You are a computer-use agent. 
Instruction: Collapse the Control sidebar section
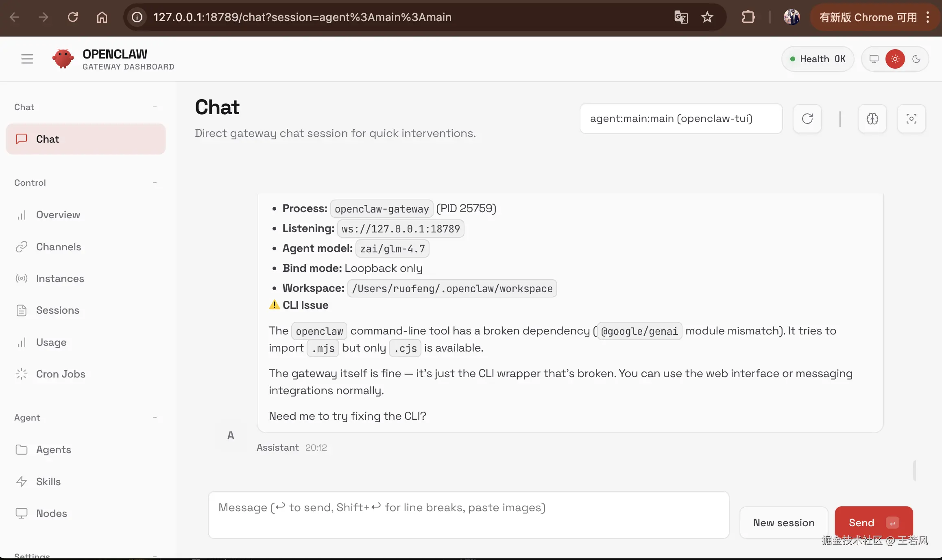pos(155,182)
